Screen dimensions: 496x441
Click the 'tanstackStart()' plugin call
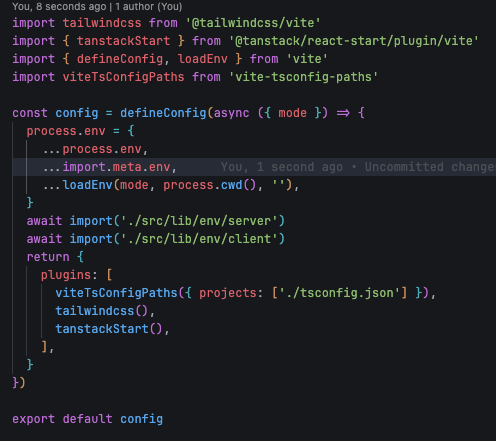pos(109,329)
